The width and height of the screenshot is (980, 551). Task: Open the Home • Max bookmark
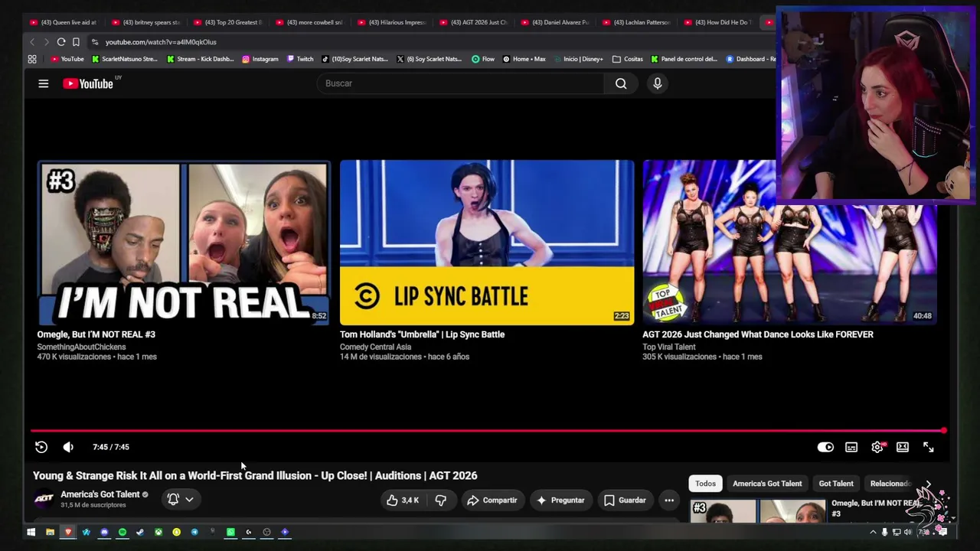pos(524,59)
